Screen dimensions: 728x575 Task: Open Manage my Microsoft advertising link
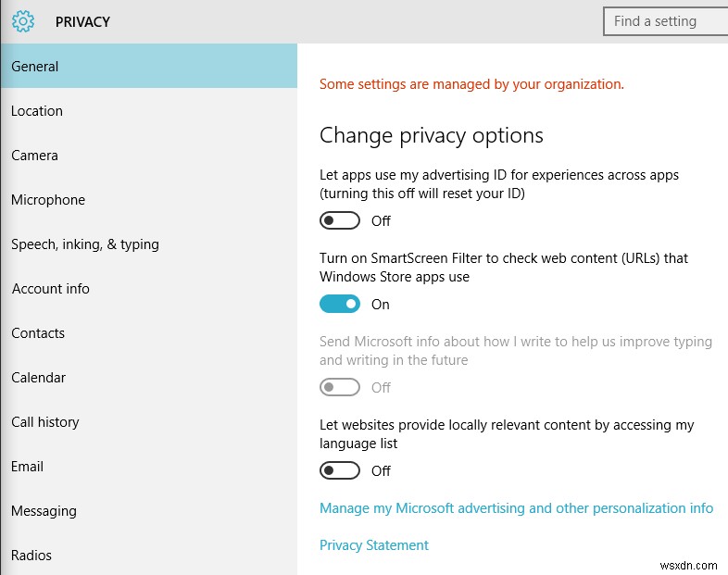tap(516, 508)
